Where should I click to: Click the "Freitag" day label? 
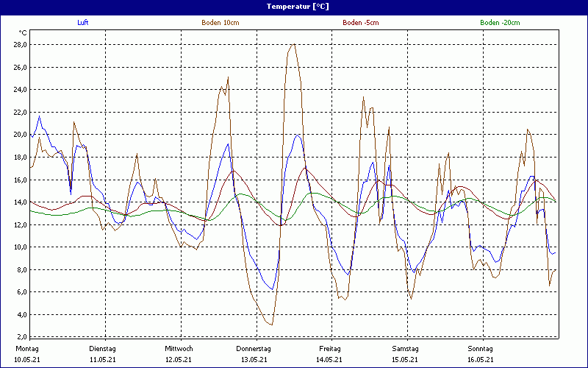[330, 349]
